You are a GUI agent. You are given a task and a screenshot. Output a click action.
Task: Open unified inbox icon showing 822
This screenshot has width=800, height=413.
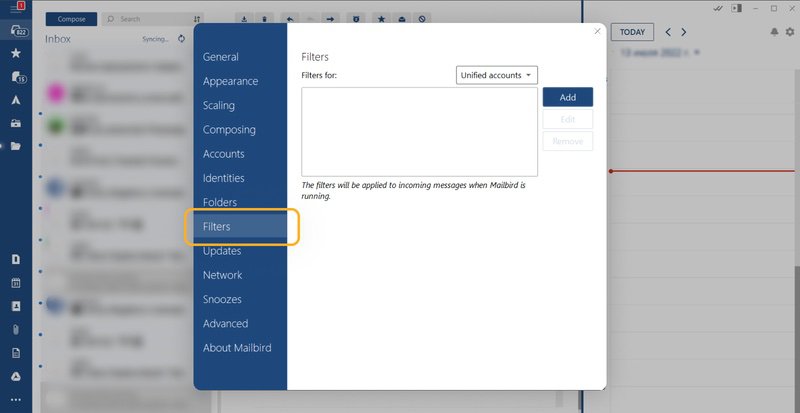[x=19, y=31]
